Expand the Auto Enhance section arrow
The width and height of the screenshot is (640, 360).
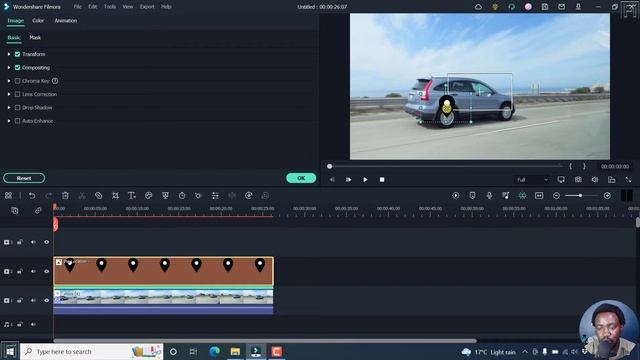point(9,121)
